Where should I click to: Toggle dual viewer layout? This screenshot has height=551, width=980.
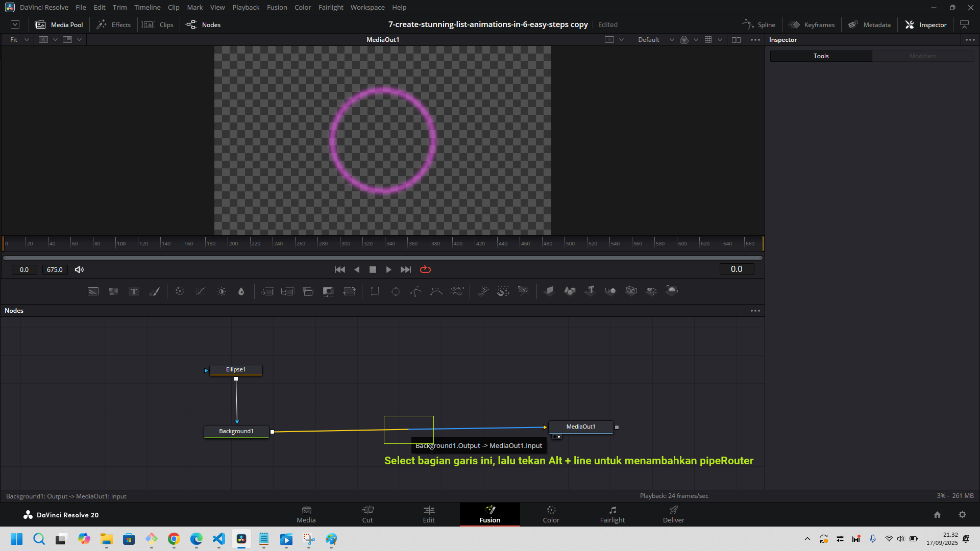pos(736,40)
